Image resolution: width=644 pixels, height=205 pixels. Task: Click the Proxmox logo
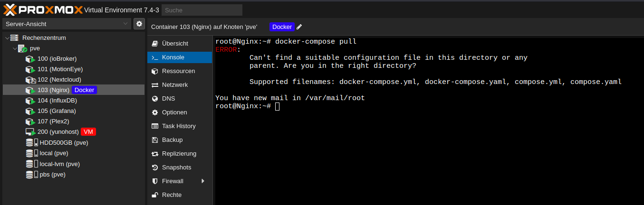point(42,9)
